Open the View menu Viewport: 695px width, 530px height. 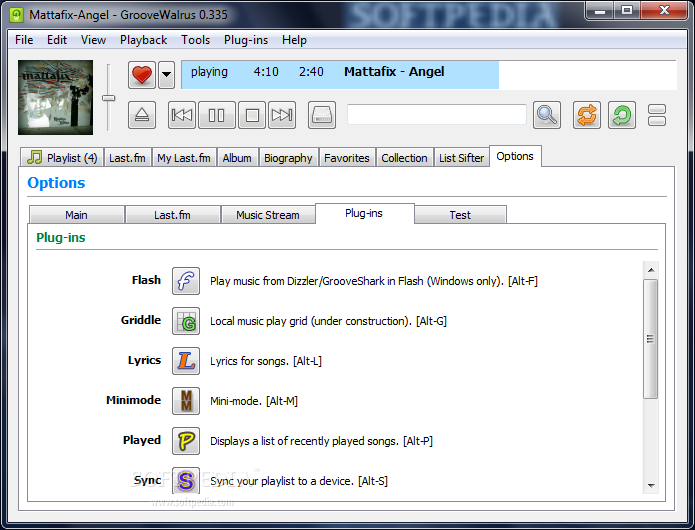[x=94, y=40]
